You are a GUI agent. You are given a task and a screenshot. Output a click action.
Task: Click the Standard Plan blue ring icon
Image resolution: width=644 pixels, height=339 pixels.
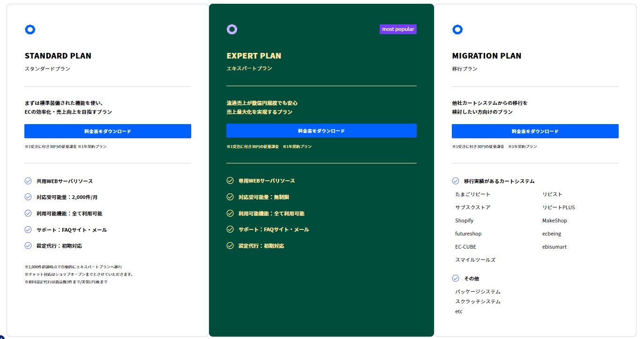(30, 29)
